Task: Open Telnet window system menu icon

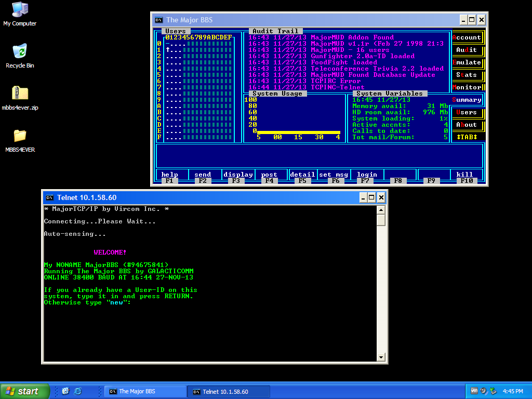Action: click(50, 197)
